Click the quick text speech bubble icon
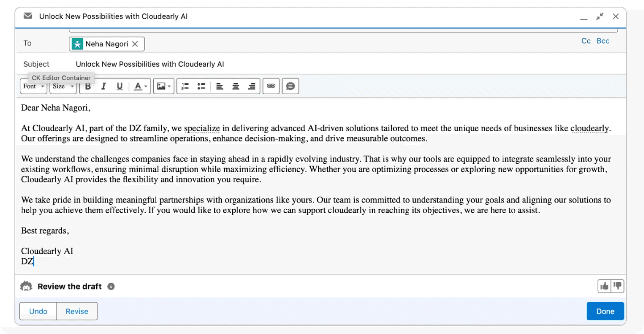 coord(290,86)
